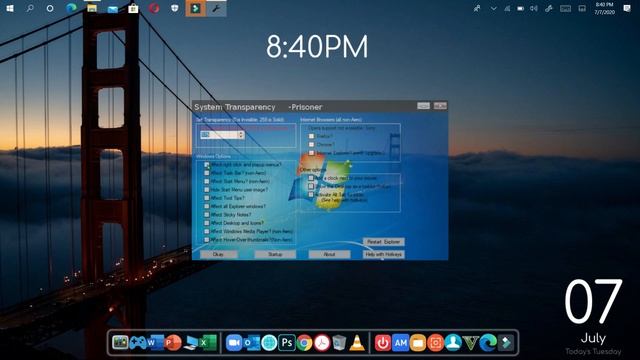Open Zoom from the dock
Screen dimensions: 640x360
[234, 343]
